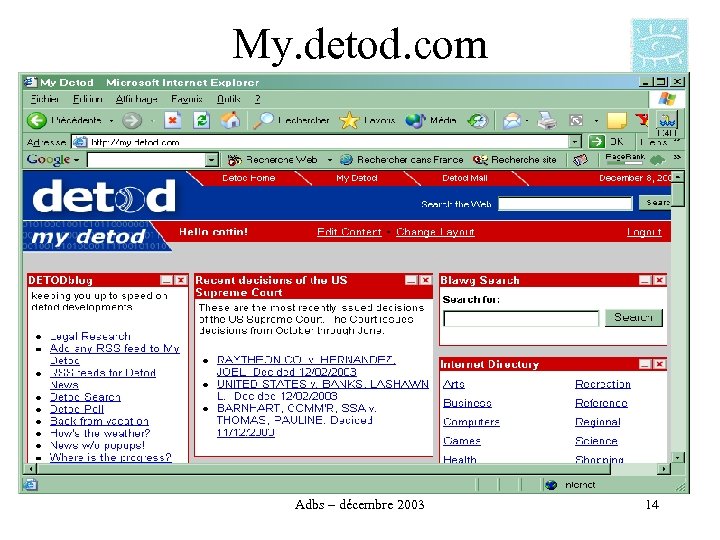Screen dimensions: 720x540
Task: Click the Mail envelope icon
Action: tap(512, 120)
